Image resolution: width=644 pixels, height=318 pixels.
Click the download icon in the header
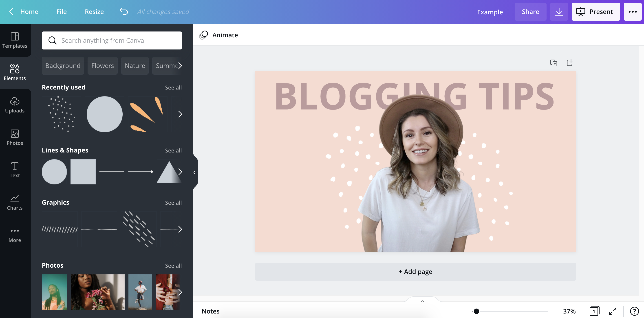559,12
